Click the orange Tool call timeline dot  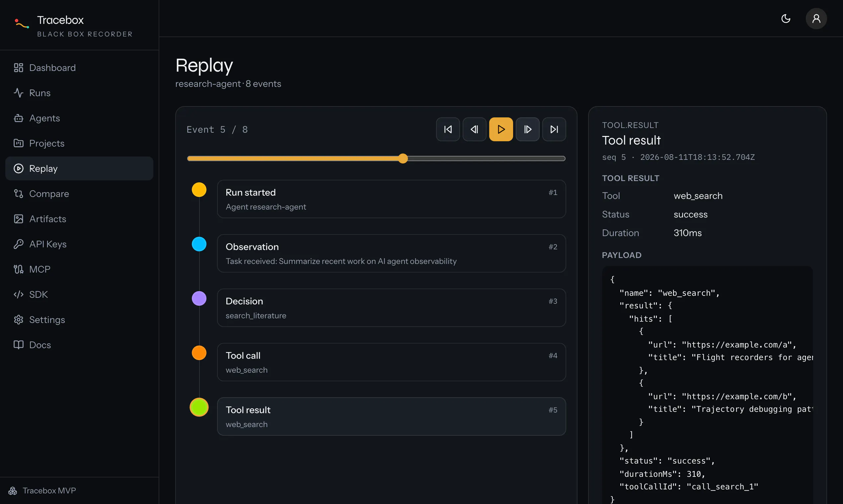tap(199, 352)
